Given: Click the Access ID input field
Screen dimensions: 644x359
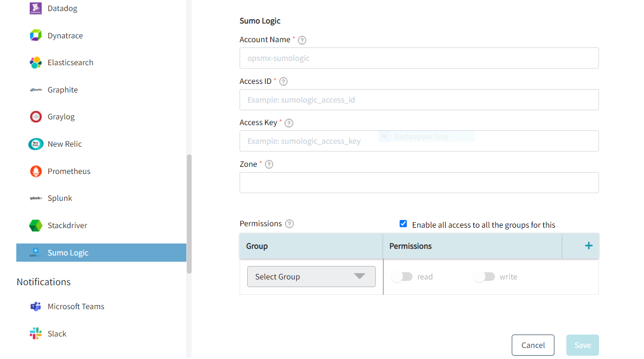Looking at the screenshot, I should click(418, 100).
